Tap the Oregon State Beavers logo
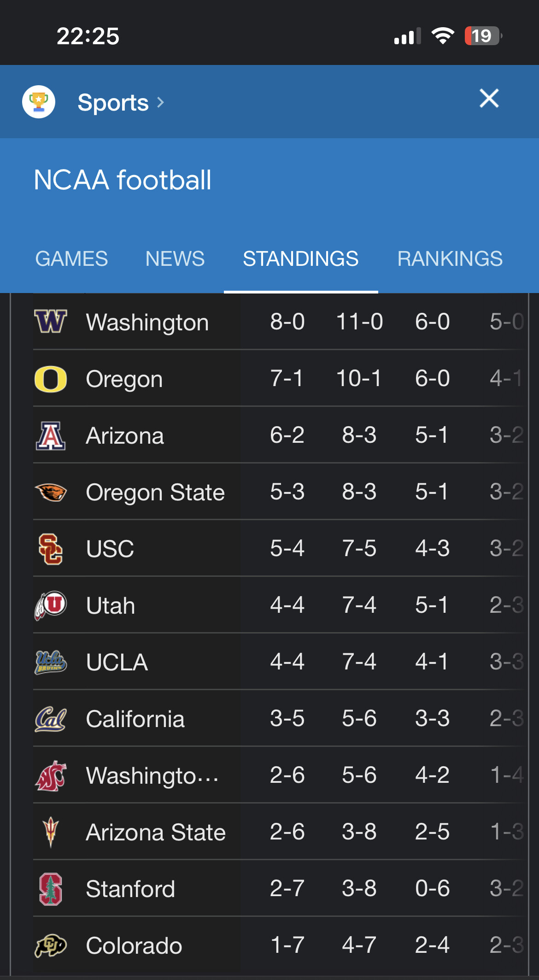Screen dimensions: 539x980 click(51, 492)
